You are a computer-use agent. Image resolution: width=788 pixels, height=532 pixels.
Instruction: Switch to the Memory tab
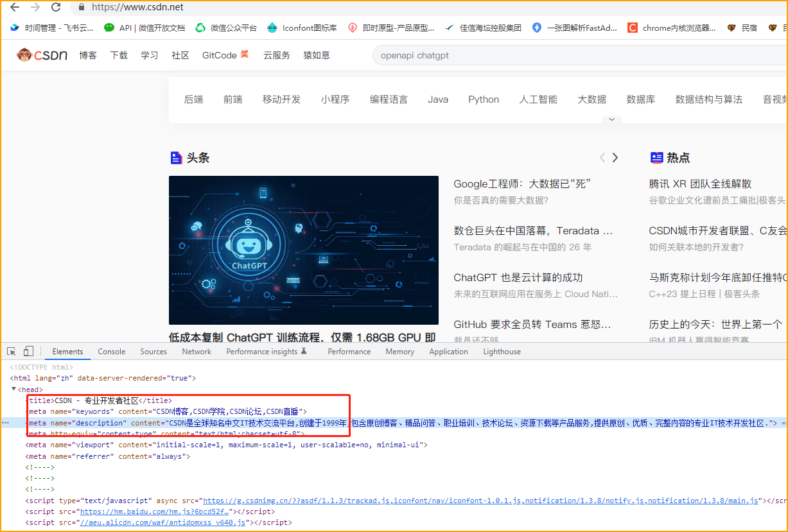[x=400, y=352]
